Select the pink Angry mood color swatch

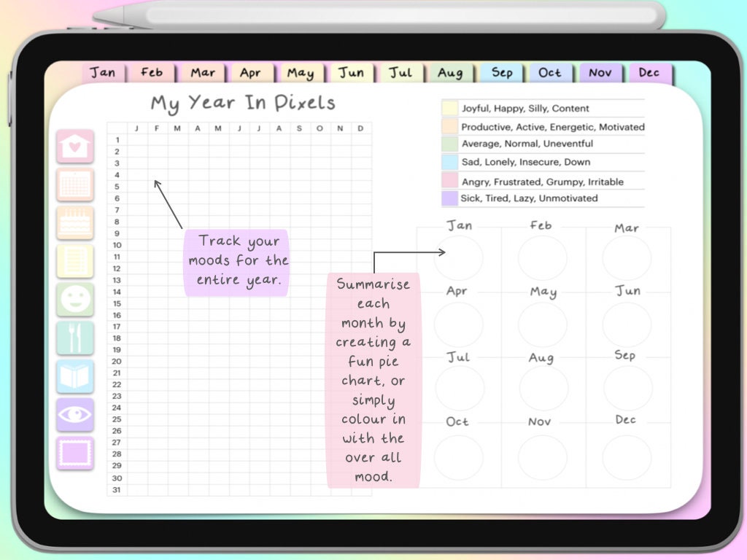tap(450, 180)
